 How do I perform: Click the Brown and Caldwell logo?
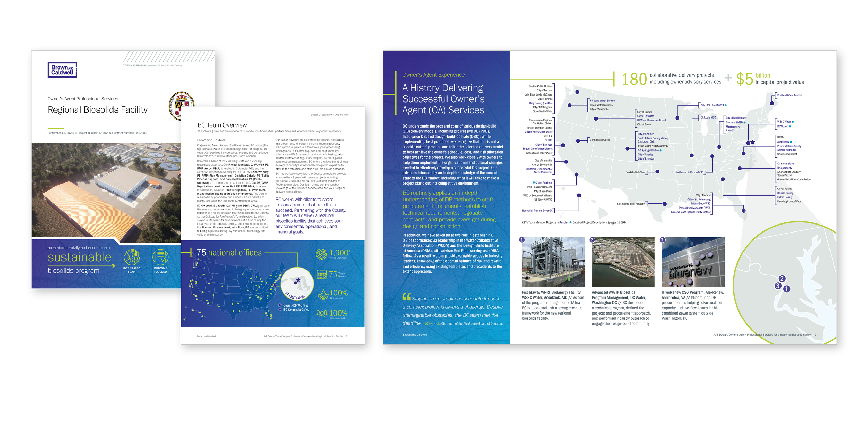(62, 70)
